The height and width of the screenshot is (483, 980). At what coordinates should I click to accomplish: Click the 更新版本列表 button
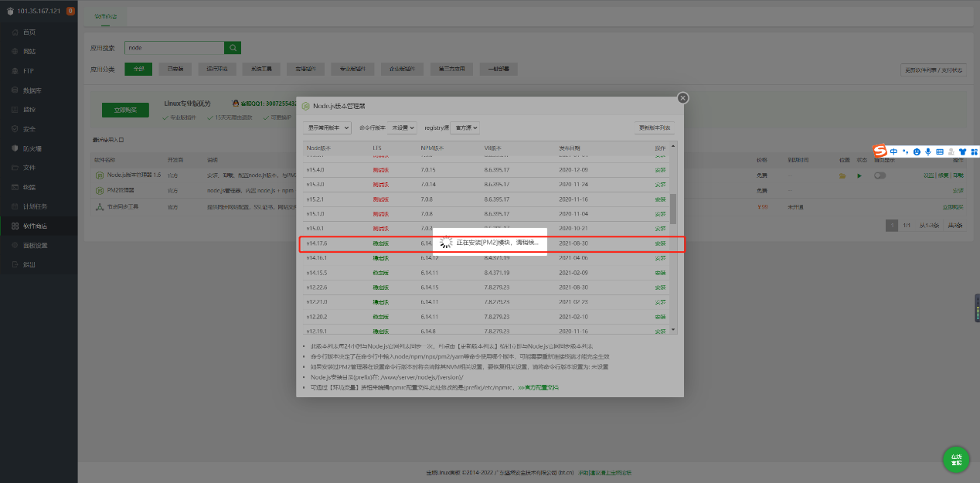point(655,128)
